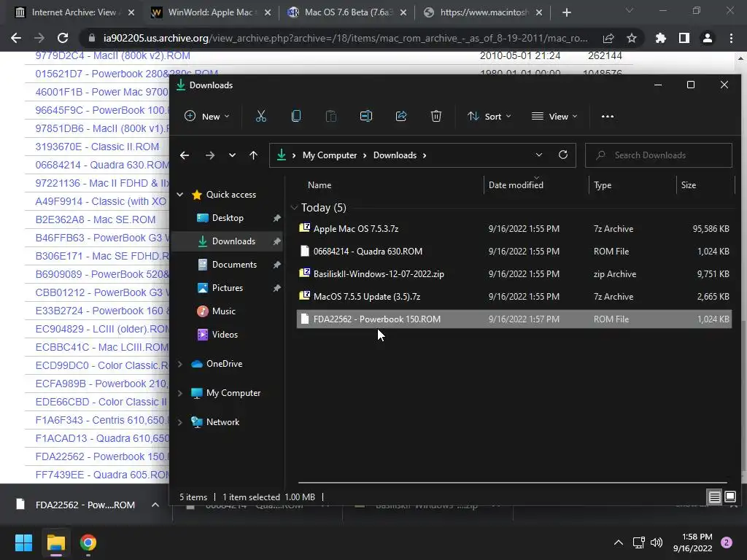Select the MacOS 7.5.5 Update (3.5).7z file

pos(514,296)
